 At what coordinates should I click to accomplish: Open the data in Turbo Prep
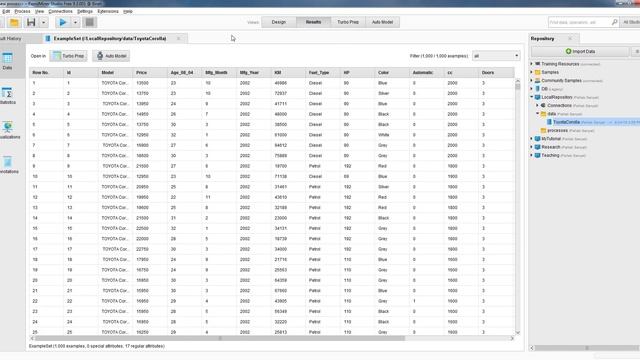69,56
